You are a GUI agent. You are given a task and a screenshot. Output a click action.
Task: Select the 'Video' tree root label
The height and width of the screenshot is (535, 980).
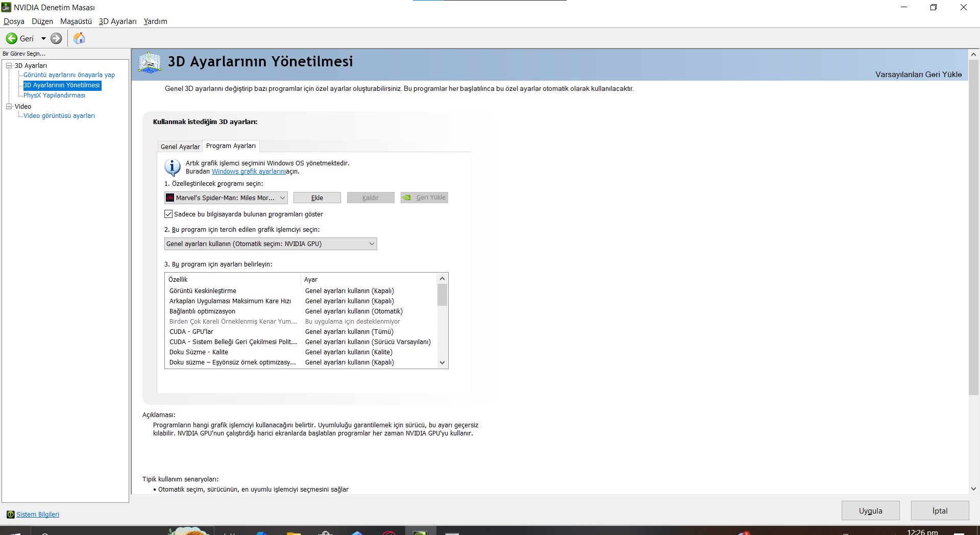[x=23, y=106]
